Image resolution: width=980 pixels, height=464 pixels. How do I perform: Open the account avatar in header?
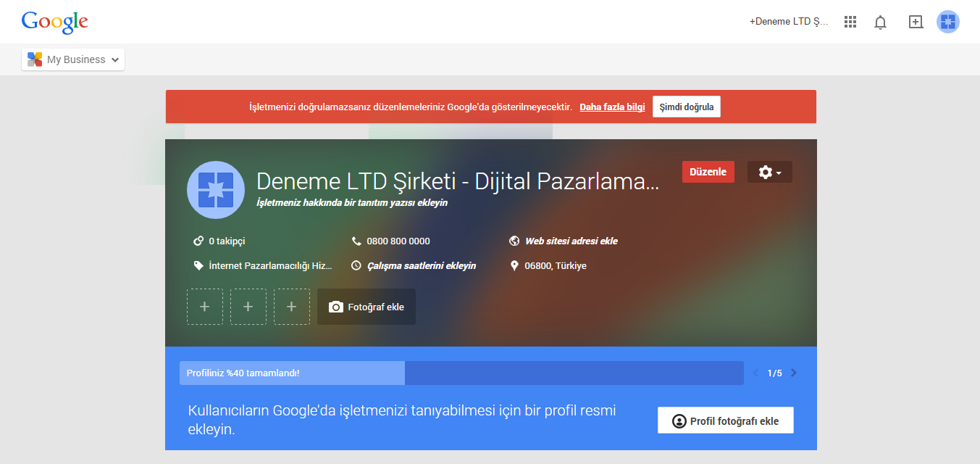pos(947,22)
